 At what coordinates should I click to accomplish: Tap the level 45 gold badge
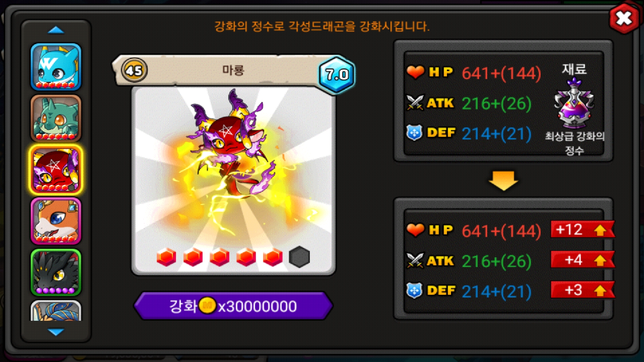[x=134, y=70]
